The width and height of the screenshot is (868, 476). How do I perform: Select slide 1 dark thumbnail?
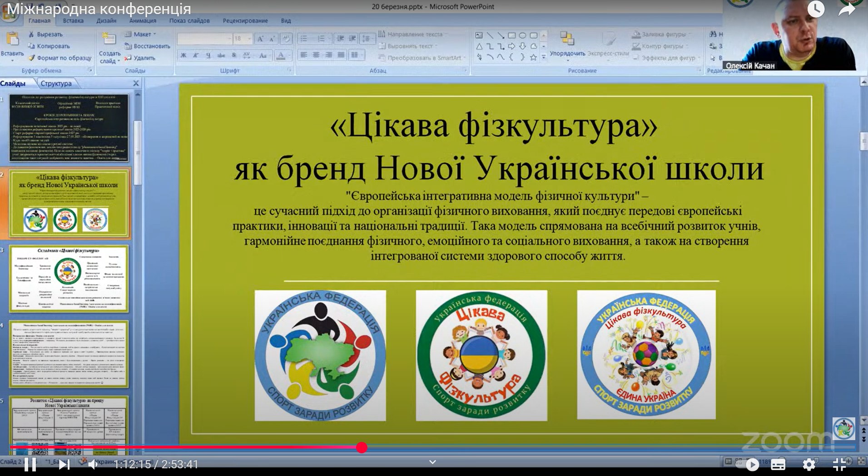click(x=69, y=128)
